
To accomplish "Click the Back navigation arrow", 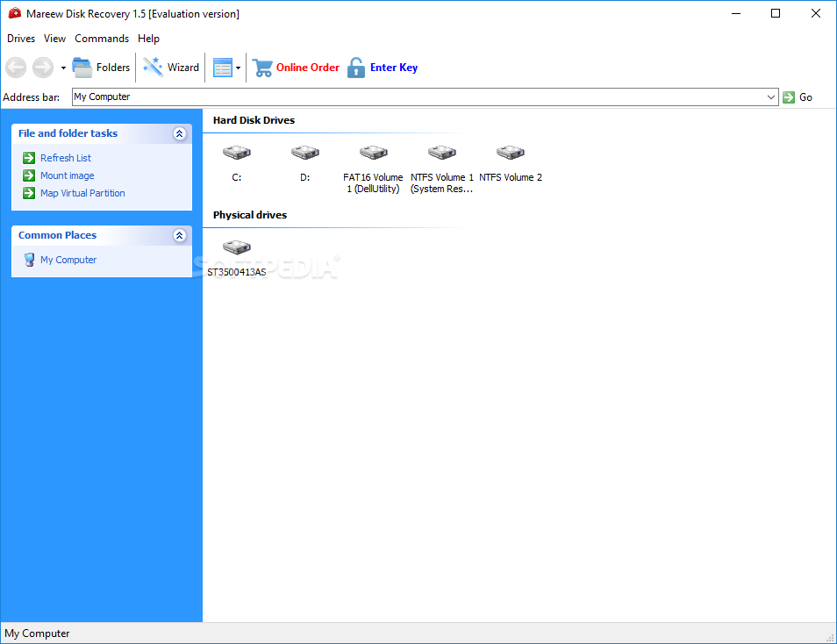I will (16, 68).
